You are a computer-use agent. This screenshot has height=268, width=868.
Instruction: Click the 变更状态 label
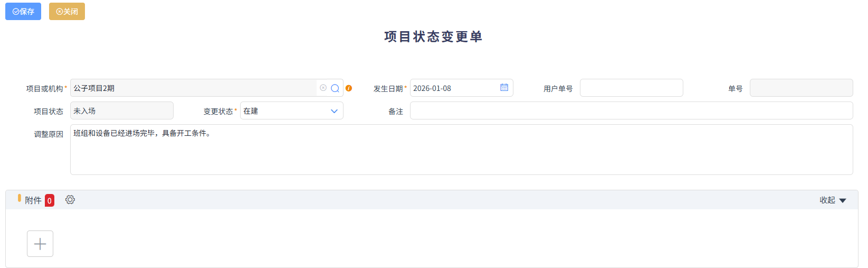point(218,112)
